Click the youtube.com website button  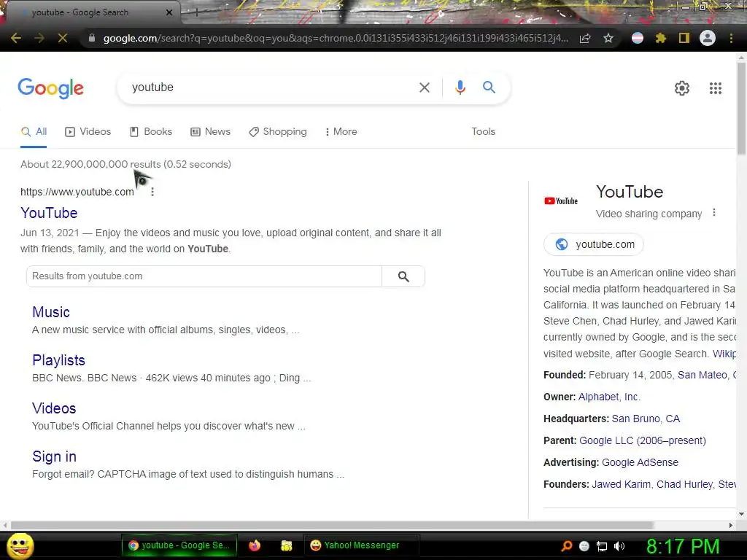tap(594, 244)
